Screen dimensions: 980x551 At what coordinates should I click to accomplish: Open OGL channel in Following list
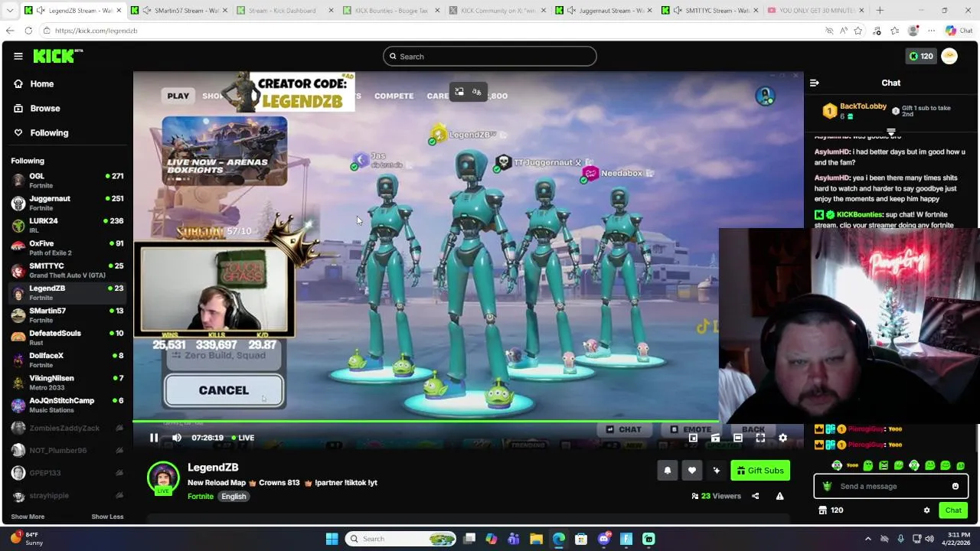pyautogui.click(x=67, y=181)
